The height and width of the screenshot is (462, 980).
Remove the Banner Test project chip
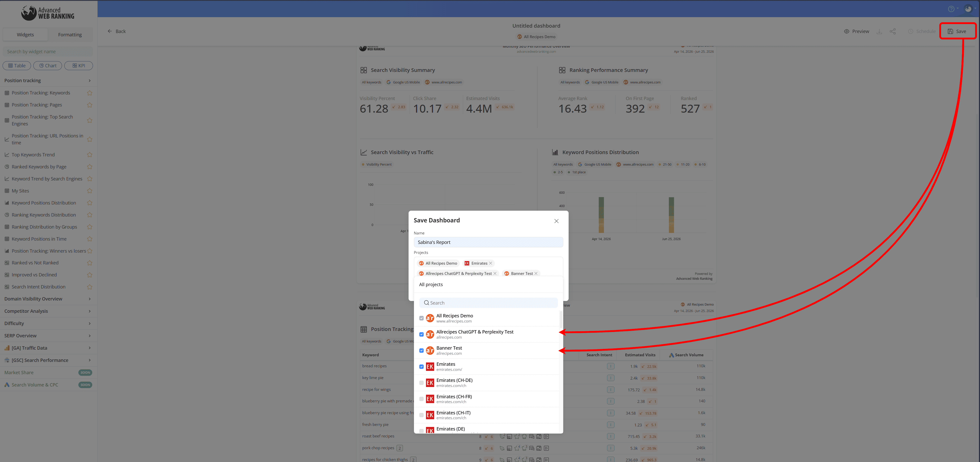point(536,274)
